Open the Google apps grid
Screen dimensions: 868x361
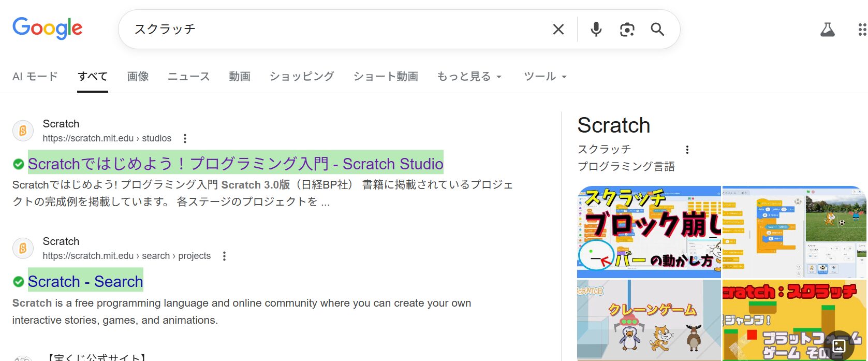click(861, 30)
